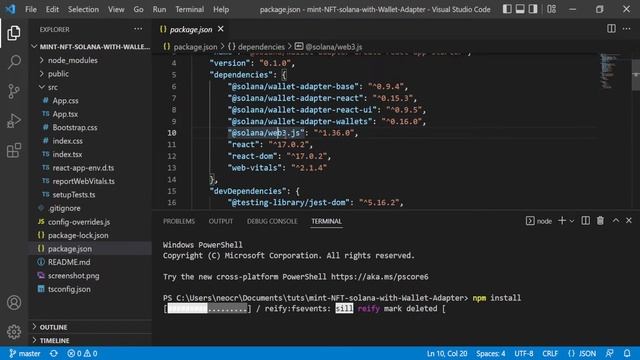This screenshot has height=360, width=640.
Task: Click the editor vertical scrollbar
Action: (636, 75)
